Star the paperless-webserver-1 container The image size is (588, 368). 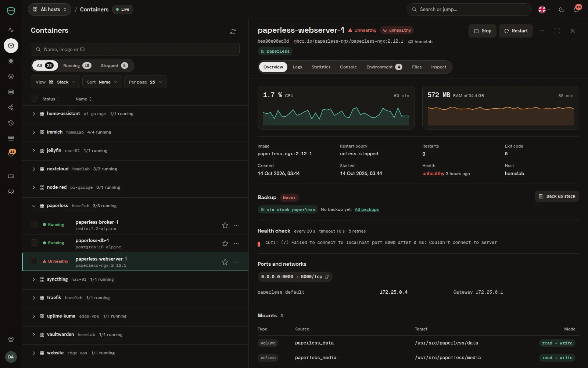(x=225, y=262)
